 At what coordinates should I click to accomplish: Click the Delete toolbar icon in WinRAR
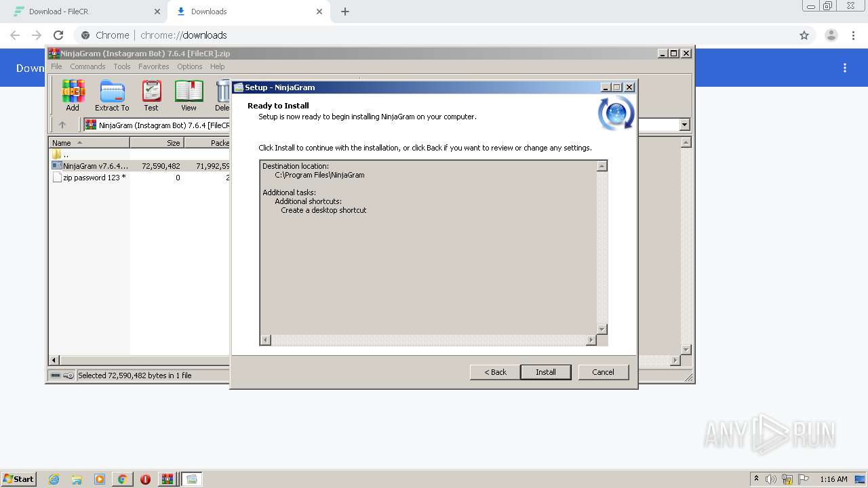[x=222, y=96]
